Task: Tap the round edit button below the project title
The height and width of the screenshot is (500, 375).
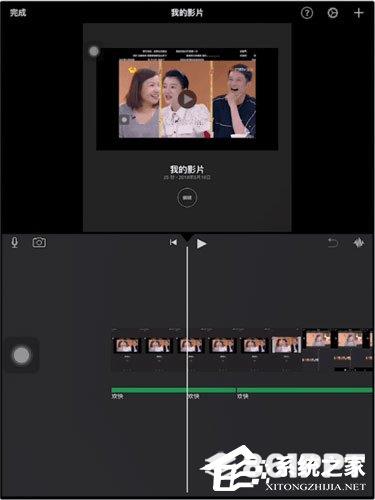Action: pos(187,198)
